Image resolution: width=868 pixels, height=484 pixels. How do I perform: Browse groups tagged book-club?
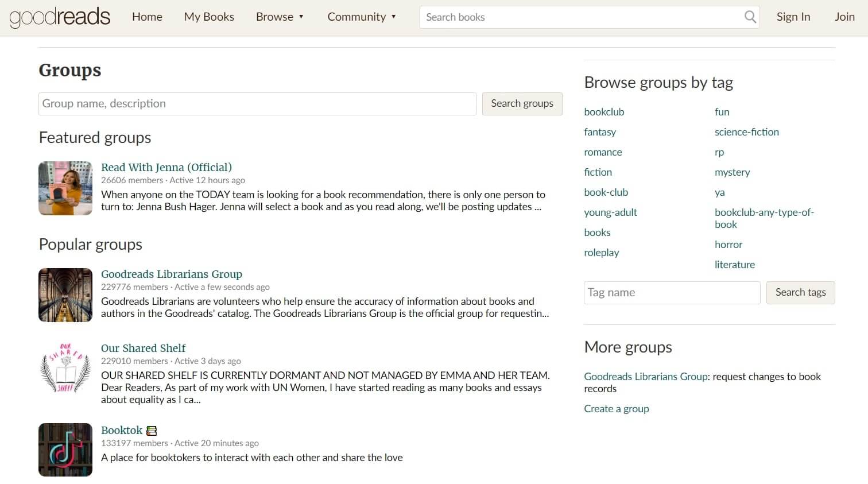coord(606,192)
